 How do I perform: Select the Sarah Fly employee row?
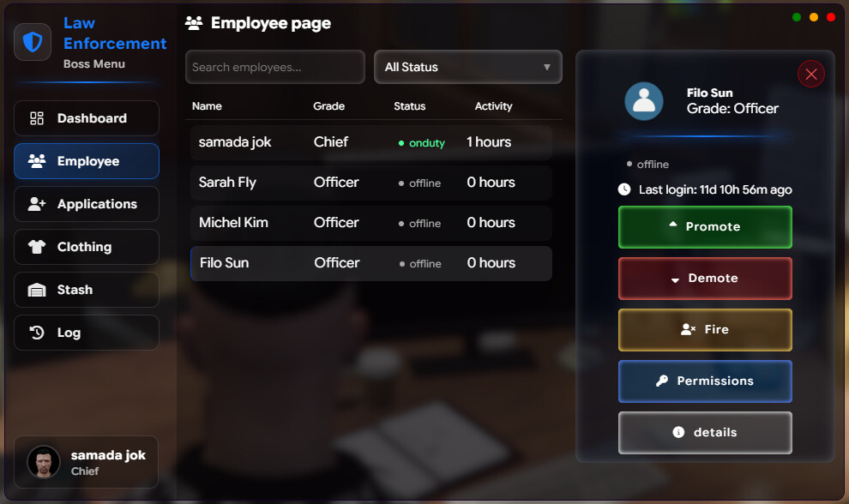(370, 183)
